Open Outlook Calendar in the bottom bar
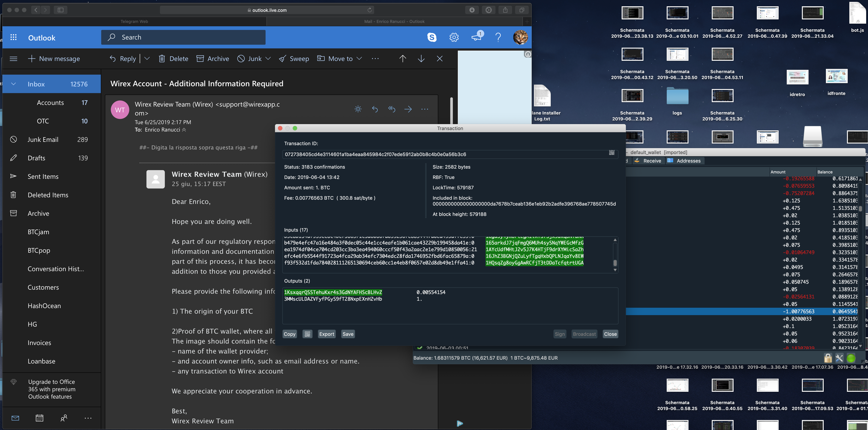868x430 pixels. point(39,418)
